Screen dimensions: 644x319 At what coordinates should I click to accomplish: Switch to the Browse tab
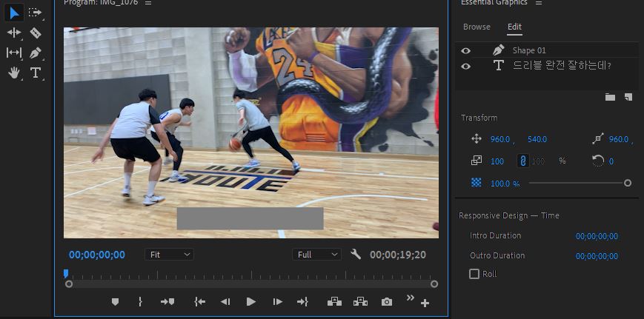pyautogui.click(x=477, y=27)
